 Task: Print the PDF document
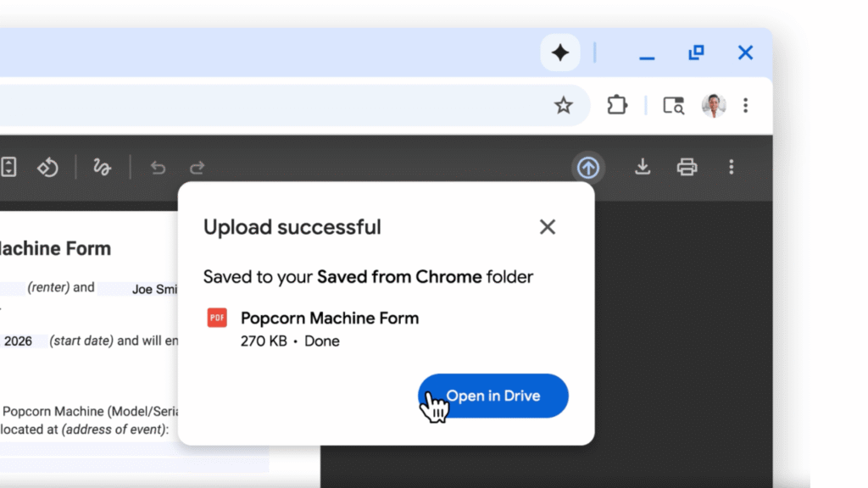[687, 167]
